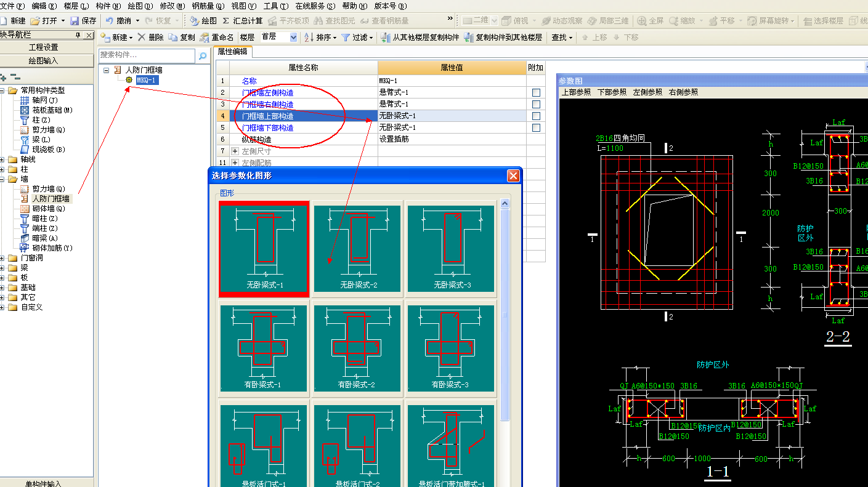Expand the 轴线 folder in navigation tree
This screenshot has height=487, width=868.
point(2,159)
